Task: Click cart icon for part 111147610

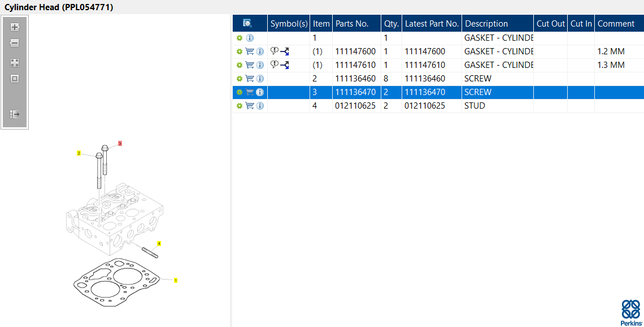Action: pyautogui.click(x=250, y=65)
